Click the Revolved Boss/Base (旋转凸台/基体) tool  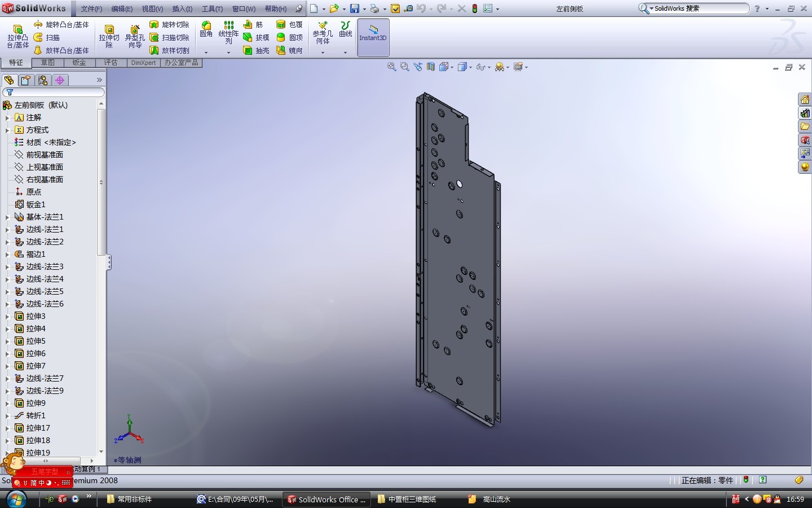click(61, 25)
